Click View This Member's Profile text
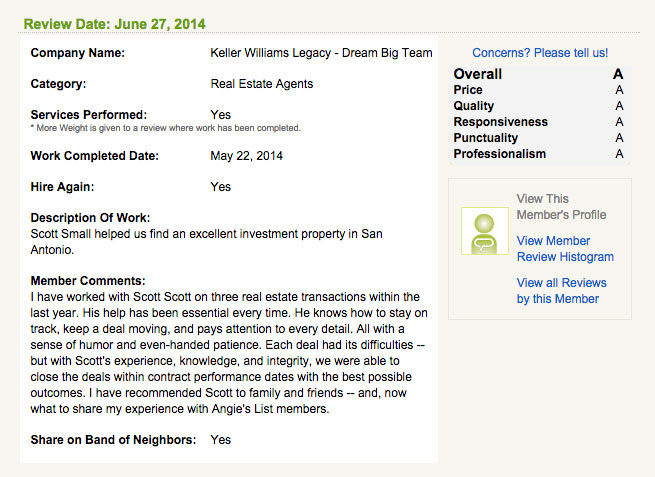The width and height of the screenshot is (655, 477). coord(561,207)
